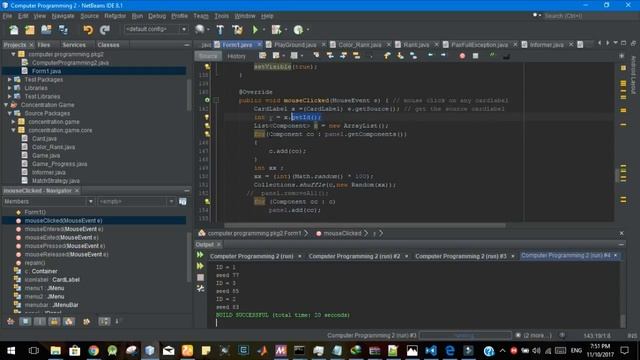The image size is (640, 360).
Task: Open Microsoft Edge from the taskbar
Action: [450, 350]
